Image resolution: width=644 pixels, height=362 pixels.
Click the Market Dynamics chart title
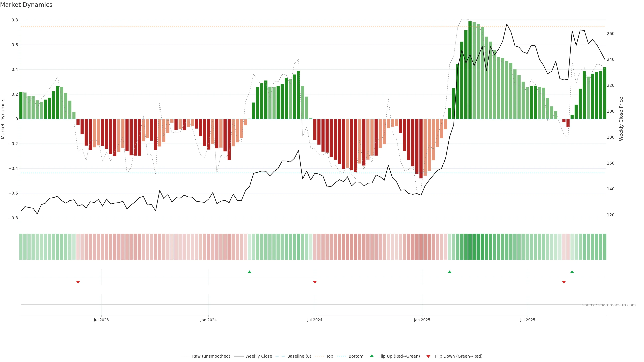26,5
